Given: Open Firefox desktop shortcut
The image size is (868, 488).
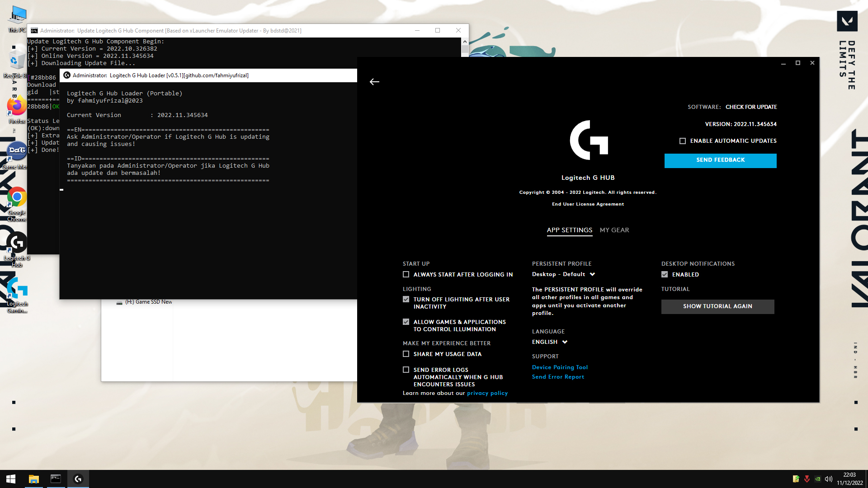Looking at the screenshot, I should coord(16,107).
